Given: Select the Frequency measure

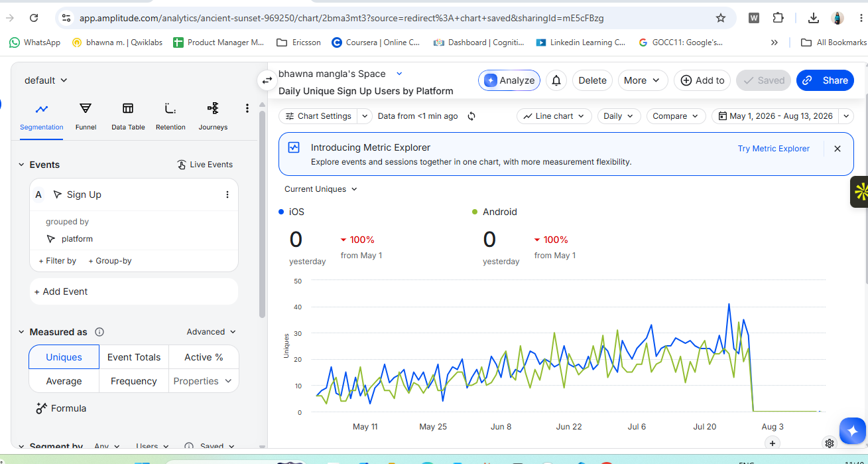Looking at the screenshot, I should tap(134, 381).
